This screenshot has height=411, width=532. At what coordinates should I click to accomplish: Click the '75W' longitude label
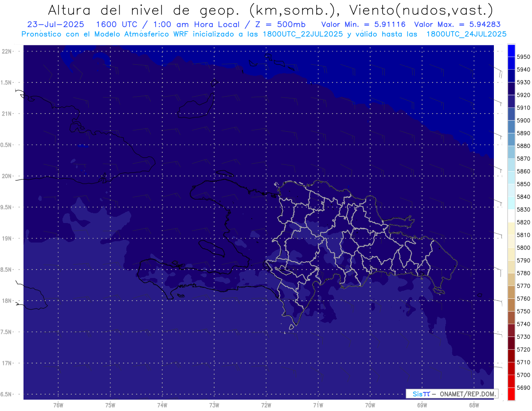[x=110, y=405]
